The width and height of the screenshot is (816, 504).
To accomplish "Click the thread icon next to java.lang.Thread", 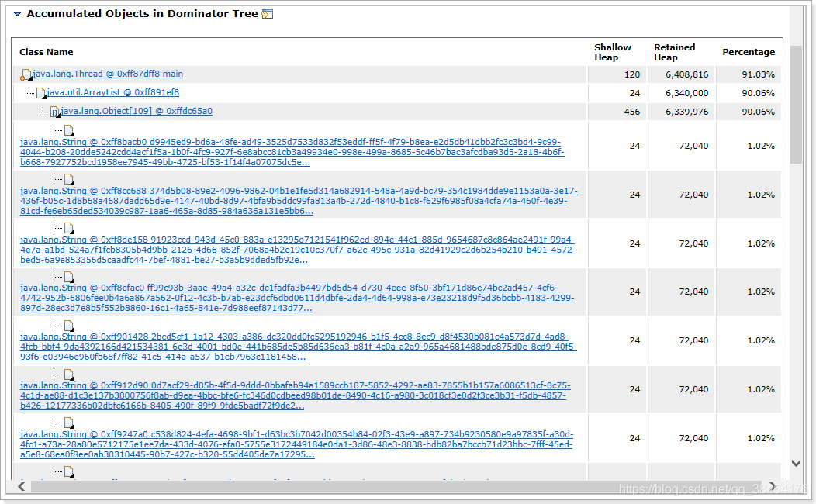I will [x=26, y=75].
